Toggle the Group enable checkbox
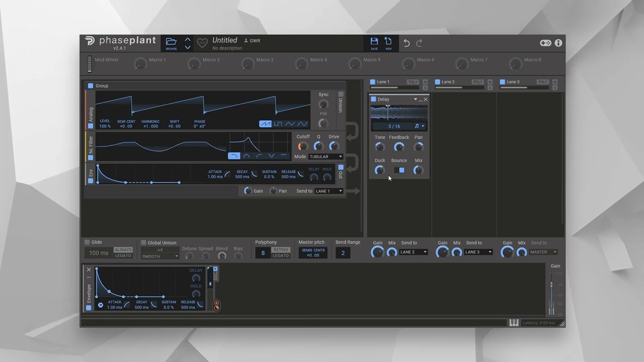This screenshot has width=644, height=362. pos(91,85)
